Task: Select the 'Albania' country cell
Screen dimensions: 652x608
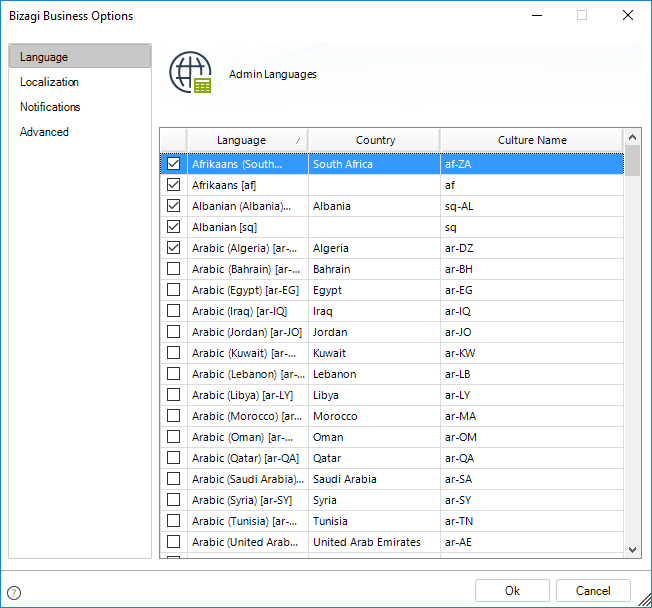Action: tap(374, 206)
